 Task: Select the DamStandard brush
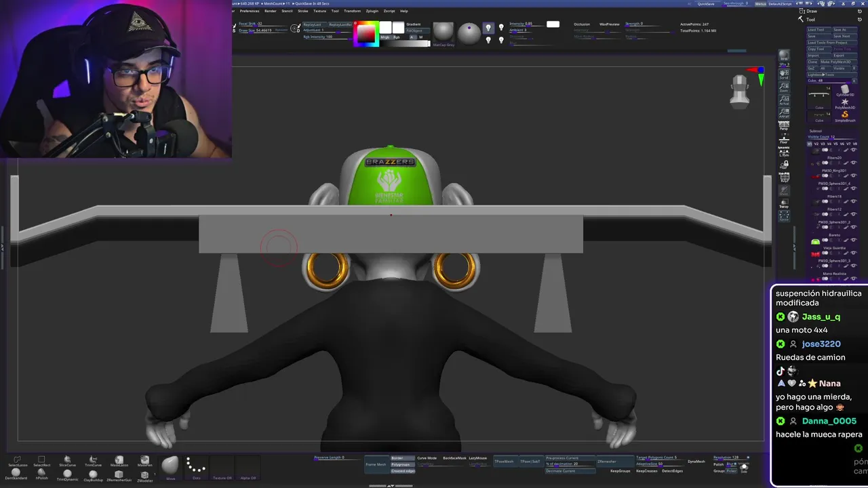pyautogui.click(x=17, y=474)
